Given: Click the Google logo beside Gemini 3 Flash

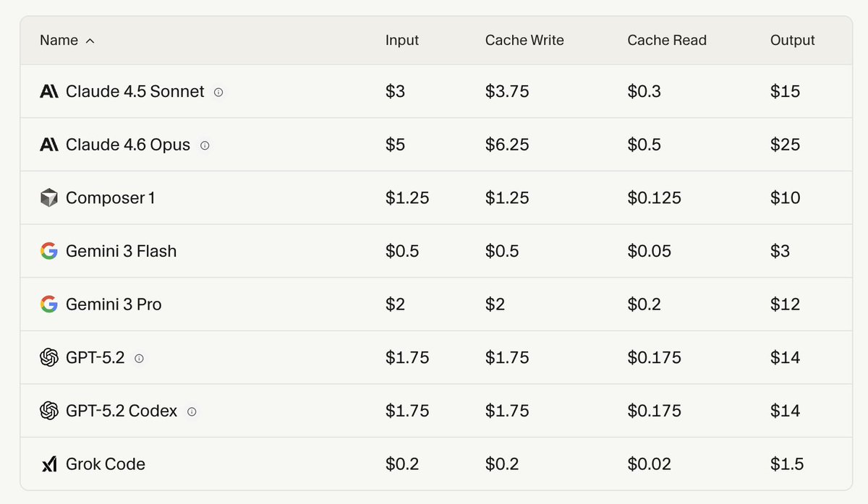Looking at the screenshot, I should pos(49,252).
